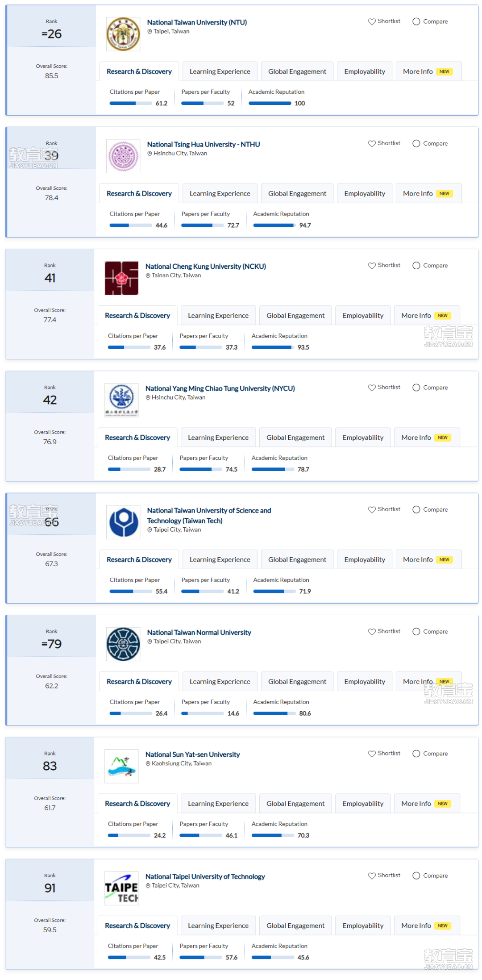Shortlist National Taiwan Normal University via heart
This screenshot has width=482, height=980.
click(x=371, y=632)
